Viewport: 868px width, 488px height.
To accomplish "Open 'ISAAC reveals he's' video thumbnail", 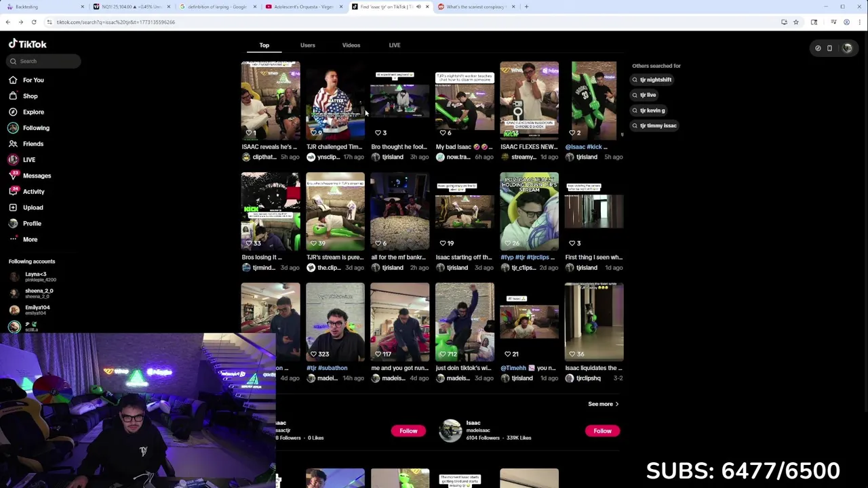I will [x=271, y=101].
